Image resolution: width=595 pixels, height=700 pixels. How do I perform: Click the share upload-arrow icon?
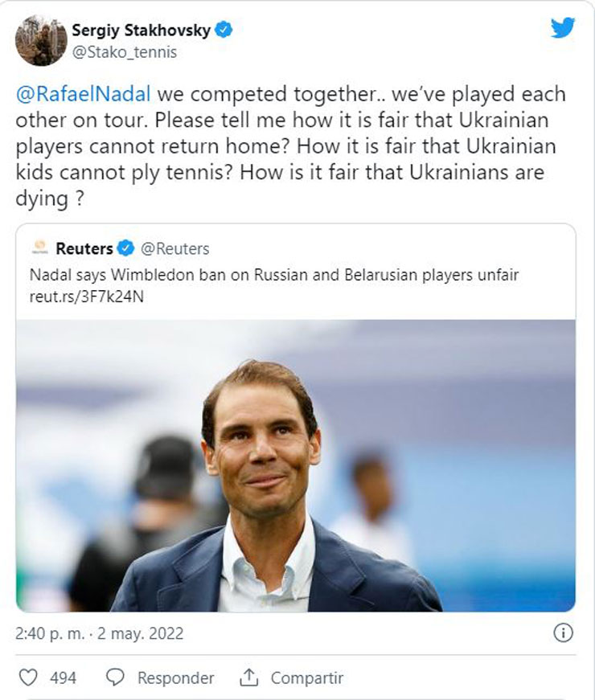[248, 677]
